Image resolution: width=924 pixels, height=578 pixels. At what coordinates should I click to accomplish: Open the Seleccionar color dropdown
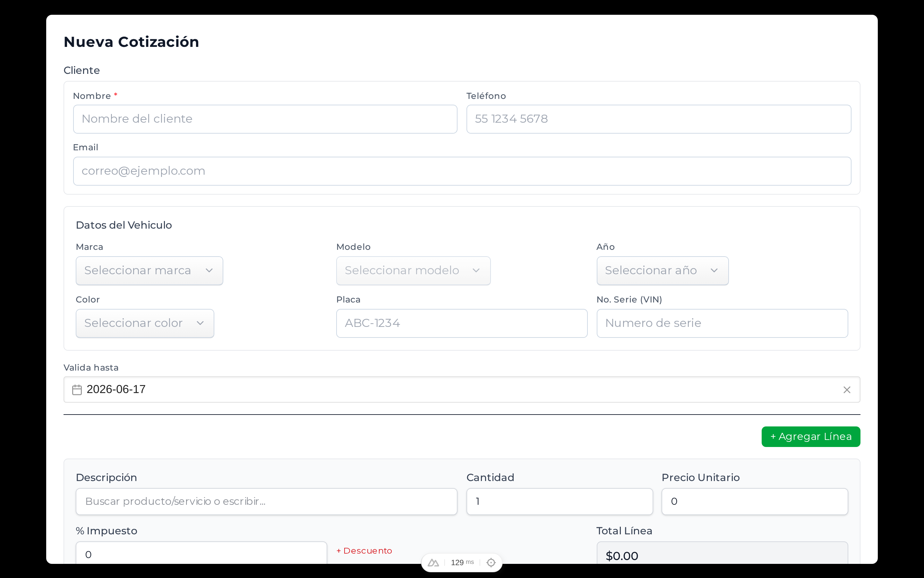[x=145, y=323]
